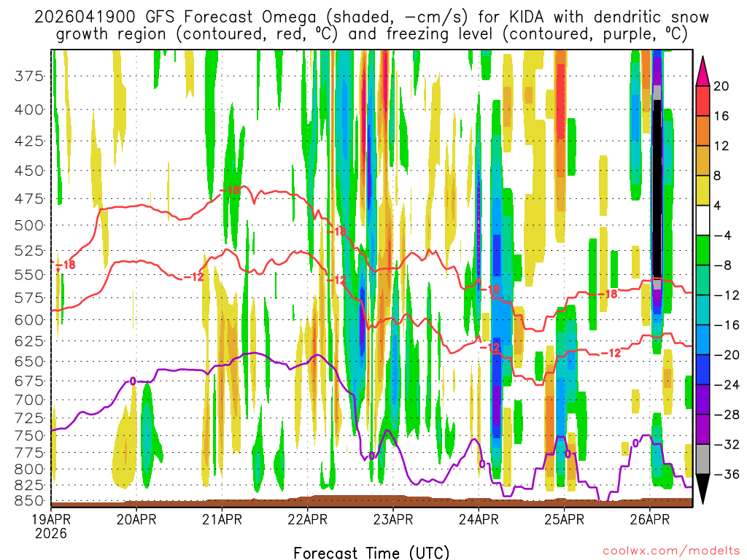Click the 700 pressure level label
Image resolution: width=747 pixels, height=560 pixels.
[29, 400]
